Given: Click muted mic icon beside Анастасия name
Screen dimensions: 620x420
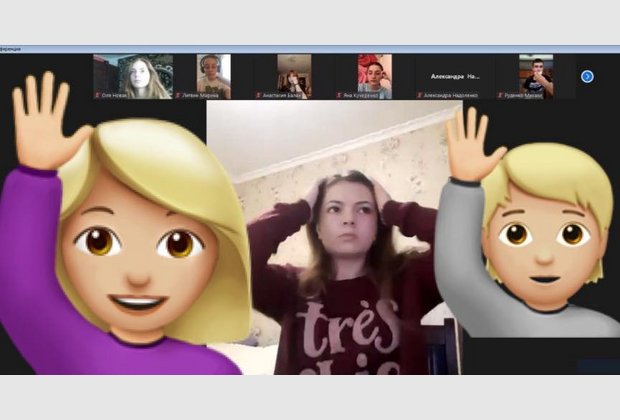Looking at the screenshot, I should (x=258, y=95).
